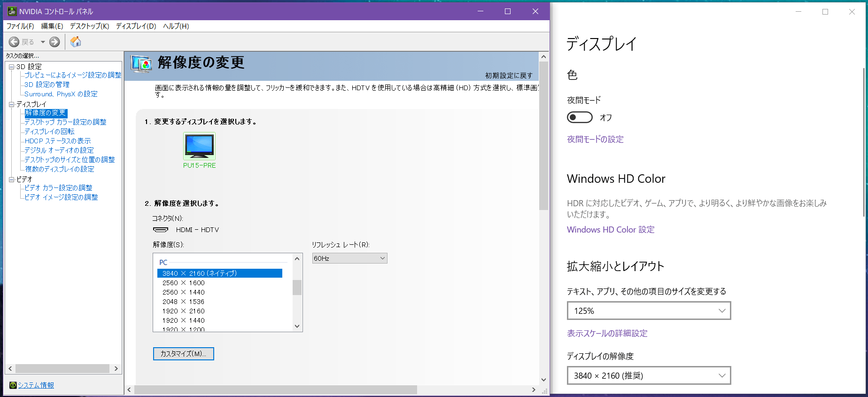Open Windows HD Color 設定 link
Viewport: 868px width, 397px height.
point(611,230)
